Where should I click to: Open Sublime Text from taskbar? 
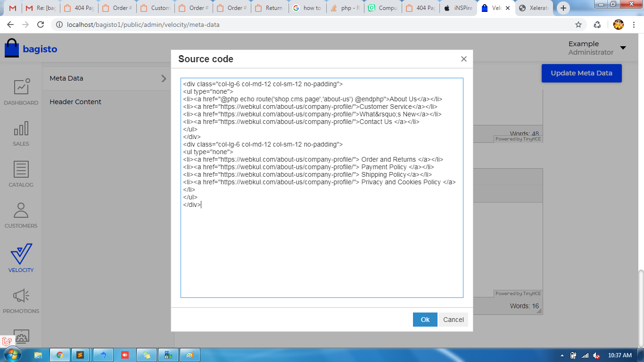[x=81, y=355]
